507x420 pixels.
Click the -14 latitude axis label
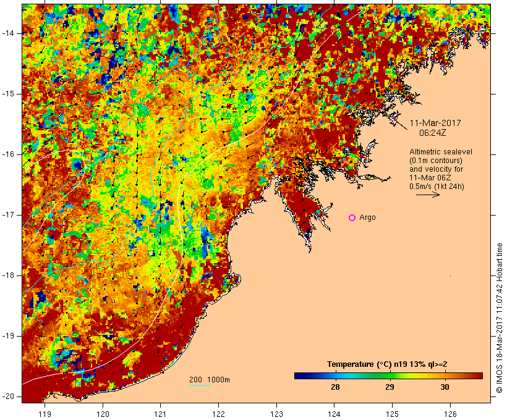(x=8, y=33)
